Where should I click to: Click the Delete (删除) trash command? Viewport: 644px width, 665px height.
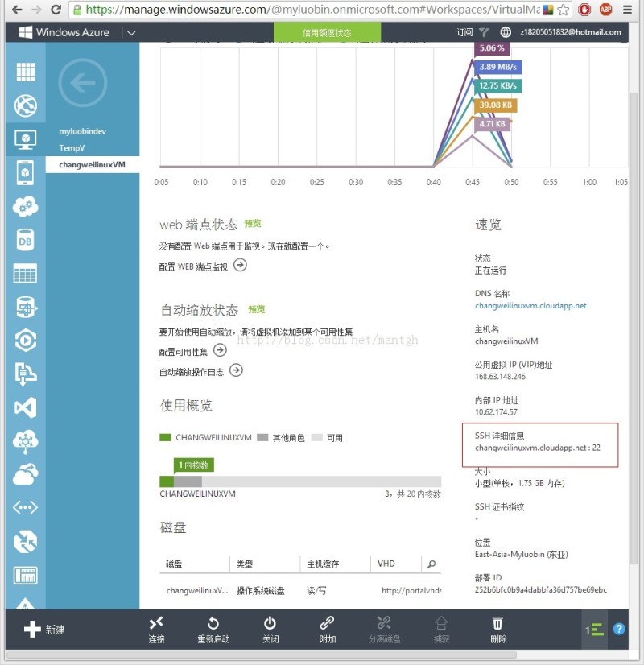tap(498, 630)
